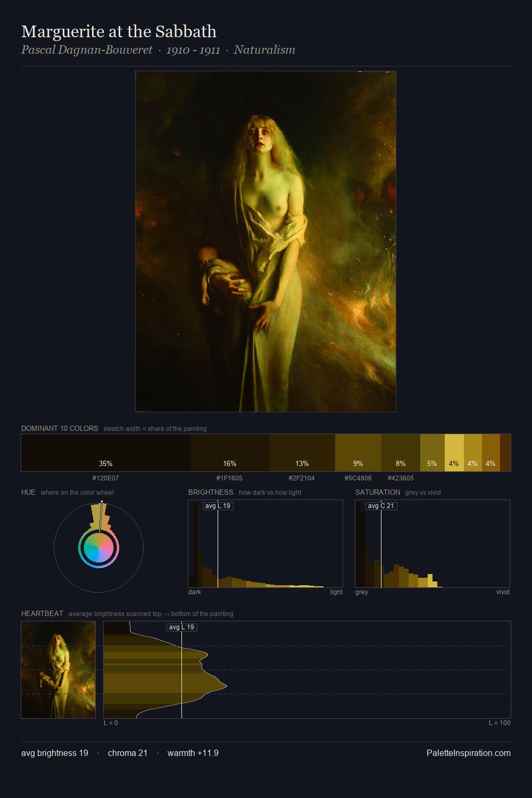Click the 'L = 0' axis label
The width and height of the screenshot is (532, 798).
111,723
